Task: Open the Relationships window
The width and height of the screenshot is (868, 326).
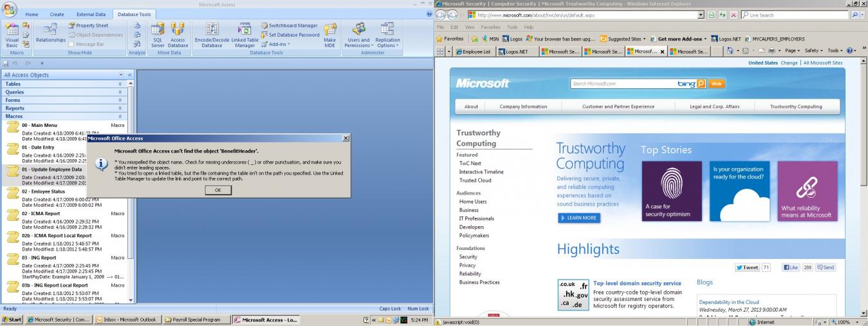Action: pos(50,32)
